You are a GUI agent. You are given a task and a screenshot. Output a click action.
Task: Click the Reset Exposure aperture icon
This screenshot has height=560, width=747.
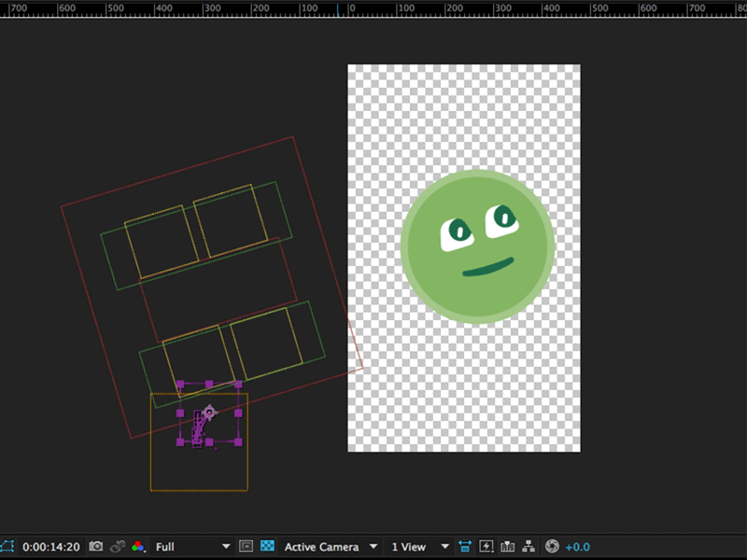(x=552, y=546)
